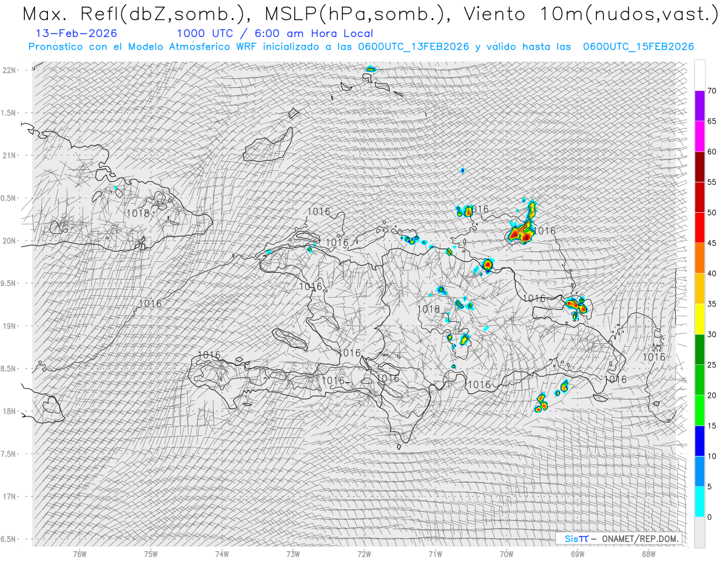The height and width of the screenshot is (562, 728).
Task: Click the small reflectivity cell at 22N near 72W
Action: [x=371, y=69]
